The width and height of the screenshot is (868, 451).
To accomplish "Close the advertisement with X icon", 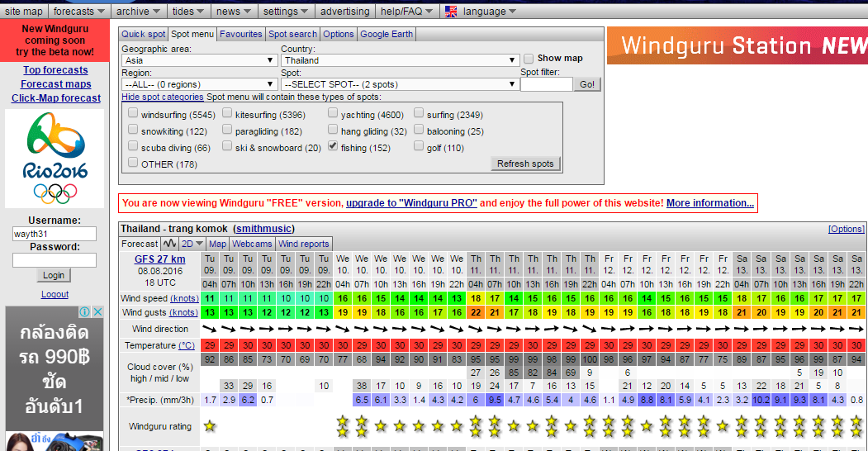I will tap(97, 311).
